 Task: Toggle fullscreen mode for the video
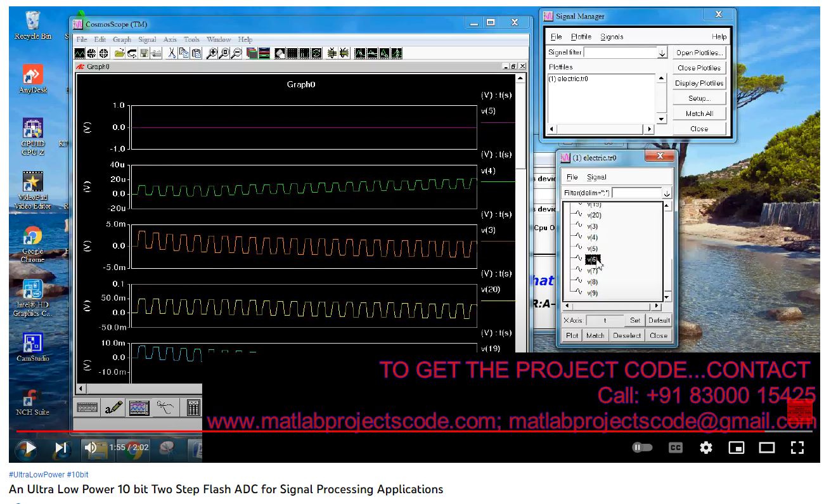click(797, 448)
